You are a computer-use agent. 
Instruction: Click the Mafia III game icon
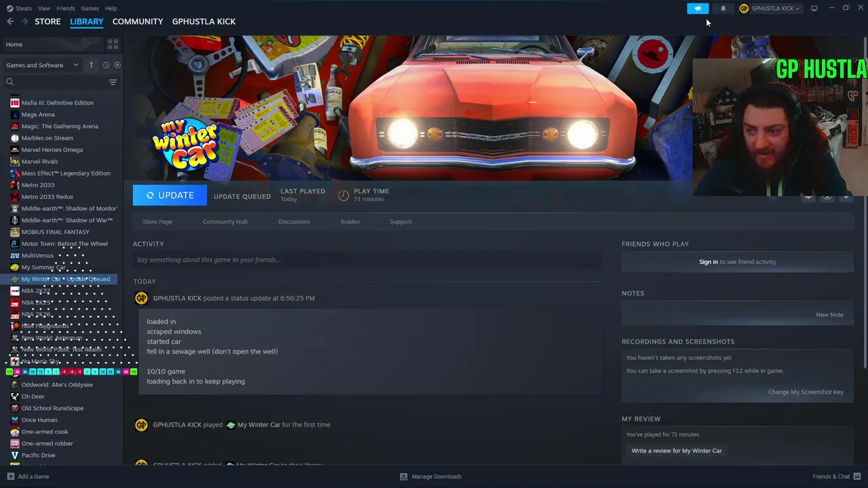point(15,102)
